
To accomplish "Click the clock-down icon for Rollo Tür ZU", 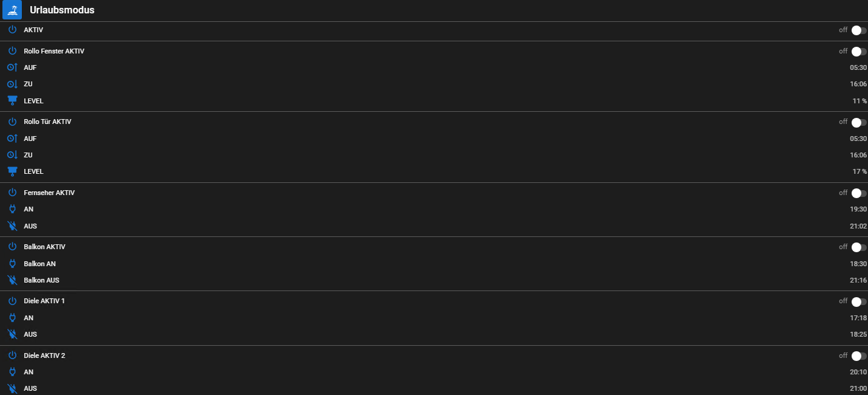I will pos(12,155).
